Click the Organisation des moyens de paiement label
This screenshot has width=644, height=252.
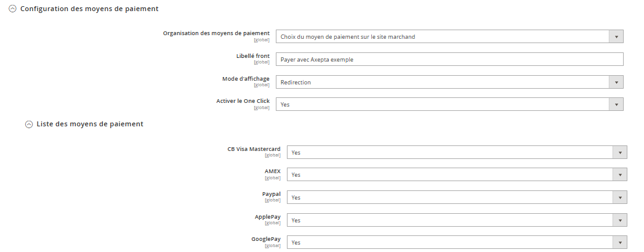click(x=217, y=33)
